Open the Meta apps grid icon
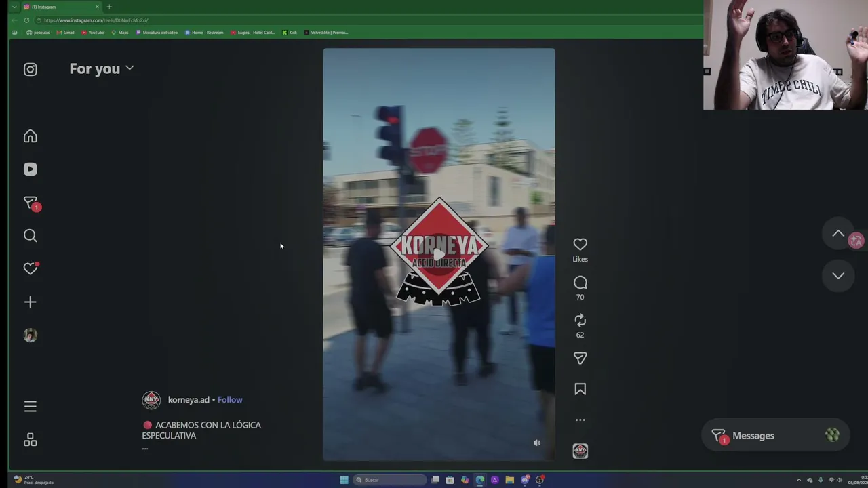Image resolution: width=868 pixels, height=488 pixels. point(31,441)
